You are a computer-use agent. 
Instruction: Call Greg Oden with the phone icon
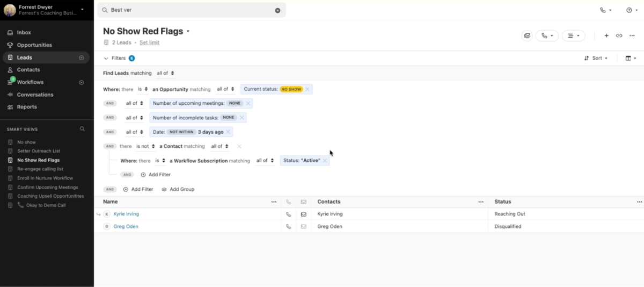point(288,226)
